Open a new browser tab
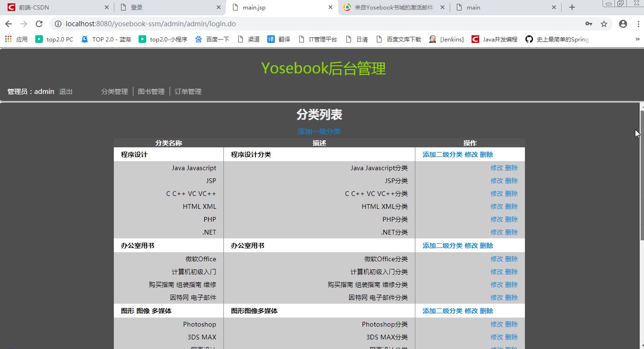This screenshot has width=644, height=349. coord(572,7)
